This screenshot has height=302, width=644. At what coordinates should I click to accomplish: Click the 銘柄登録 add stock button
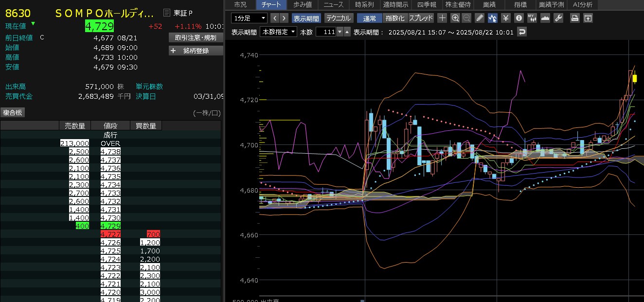coord(196,51)
